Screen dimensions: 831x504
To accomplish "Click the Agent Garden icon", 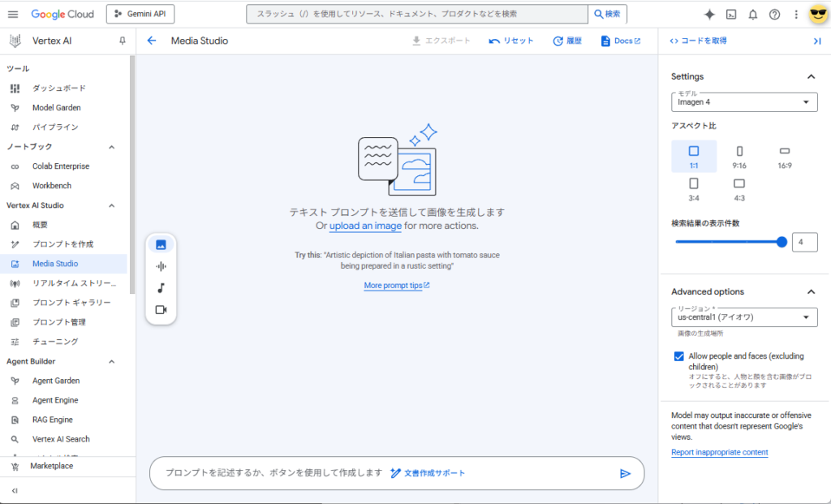I will 15,381.
